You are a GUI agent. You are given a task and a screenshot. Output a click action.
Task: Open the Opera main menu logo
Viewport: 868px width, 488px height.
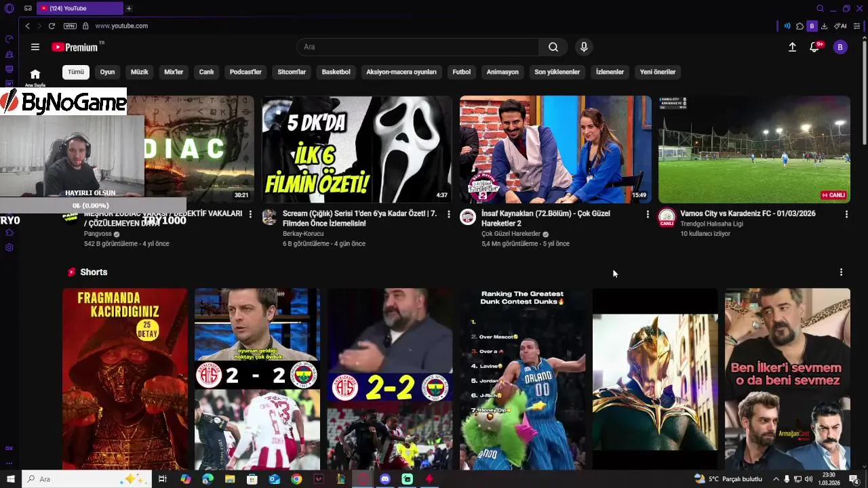coord(9,9)
